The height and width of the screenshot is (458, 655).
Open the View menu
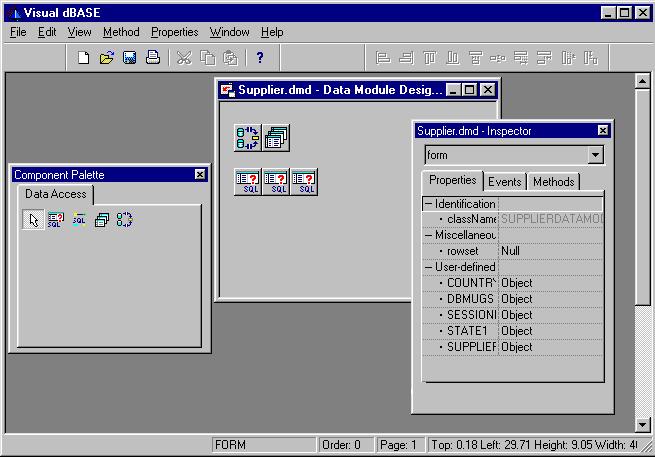pyautogui.click(x=79, y=32)
